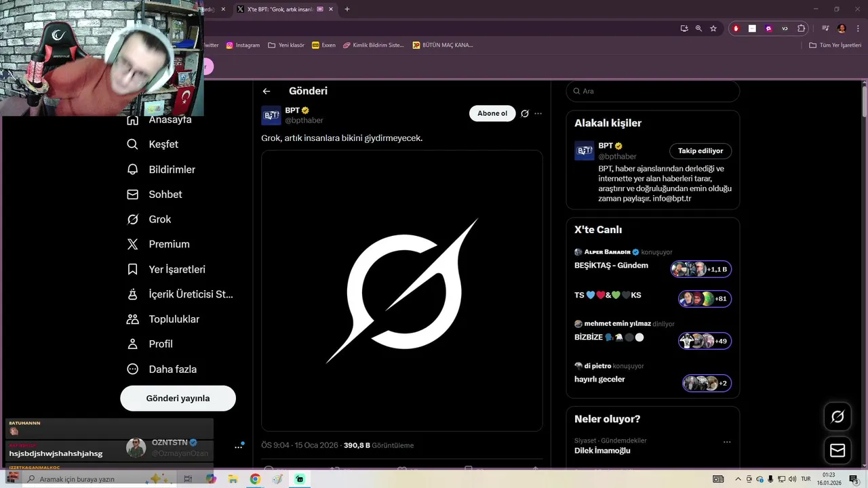
Task: Open Exxen bookmark
Action: click(323, 45)
